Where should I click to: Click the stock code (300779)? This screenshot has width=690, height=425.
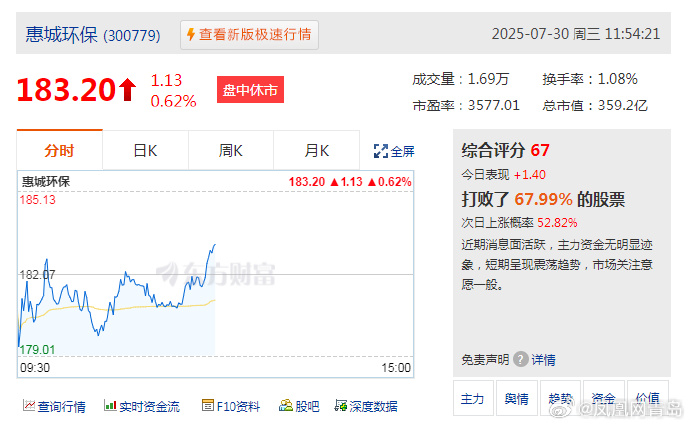(132, 36)
